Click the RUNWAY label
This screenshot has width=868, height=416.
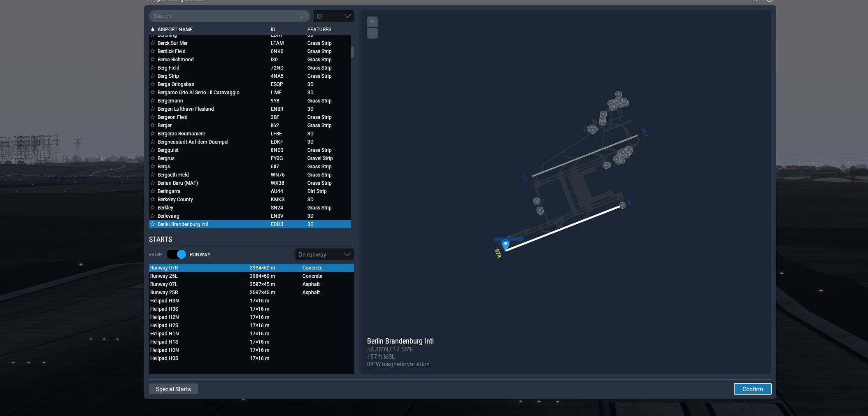click(x=200, y=255)
